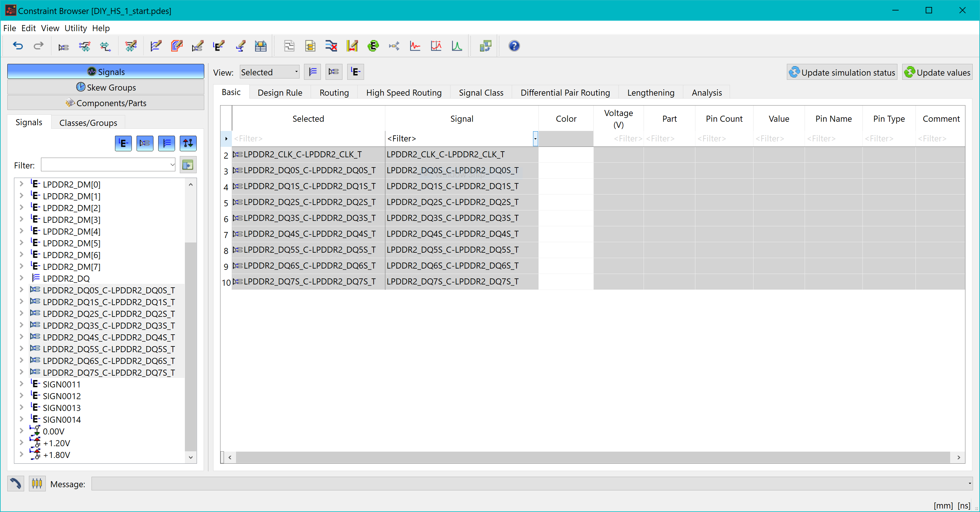This screenshot has height=512, width=980.
Task: Open Help via the blue question mark icon
Action: [x=514, y=46]
